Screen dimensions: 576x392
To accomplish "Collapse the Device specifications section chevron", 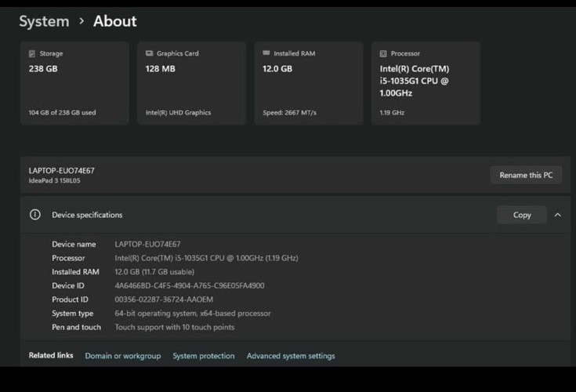I will (x=558, y=215).
